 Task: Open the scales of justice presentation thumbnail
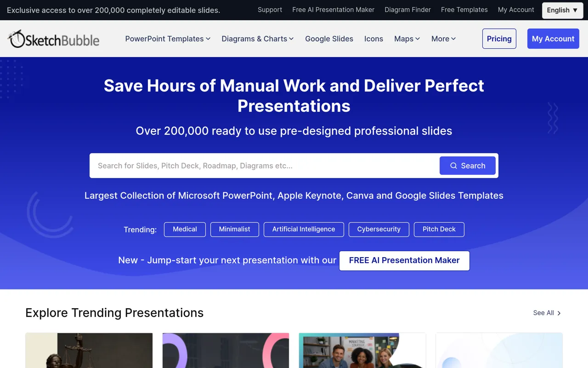(x=89, y=351)
